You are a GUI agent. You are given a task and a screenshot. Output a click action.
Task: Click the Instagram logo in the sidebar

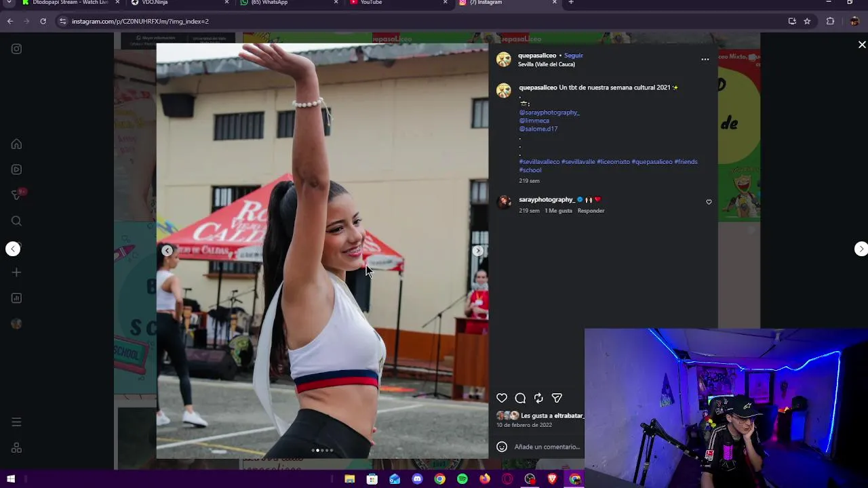pos(16,49)
